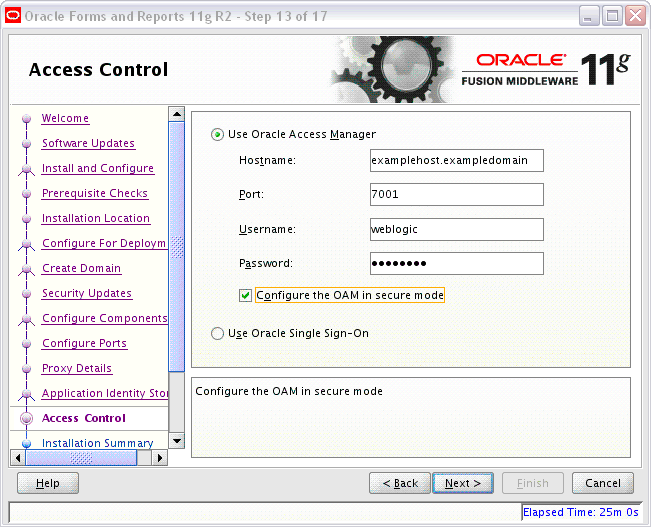
Task: Go to Security Updates step
Action: click(87, 293)
